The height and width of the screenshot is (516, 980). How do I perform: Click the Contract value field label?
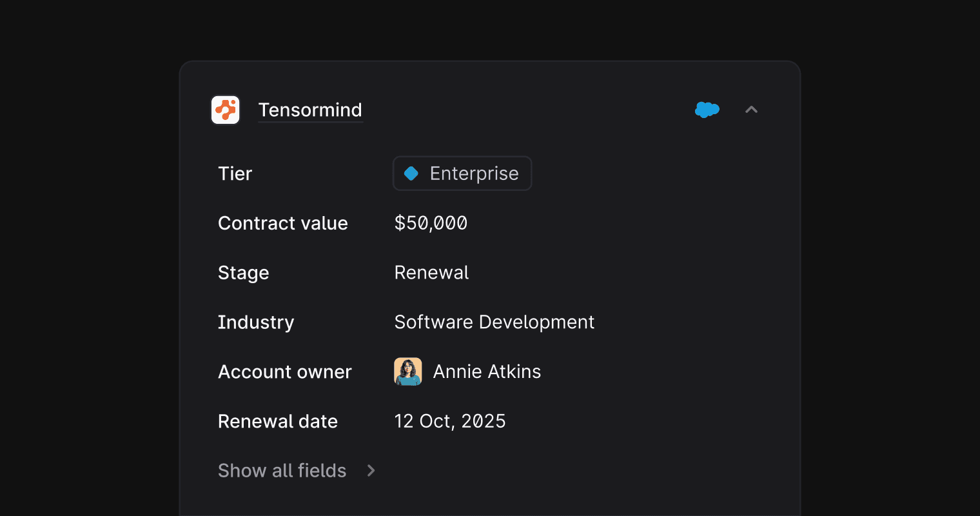click(x=283, y=223)
